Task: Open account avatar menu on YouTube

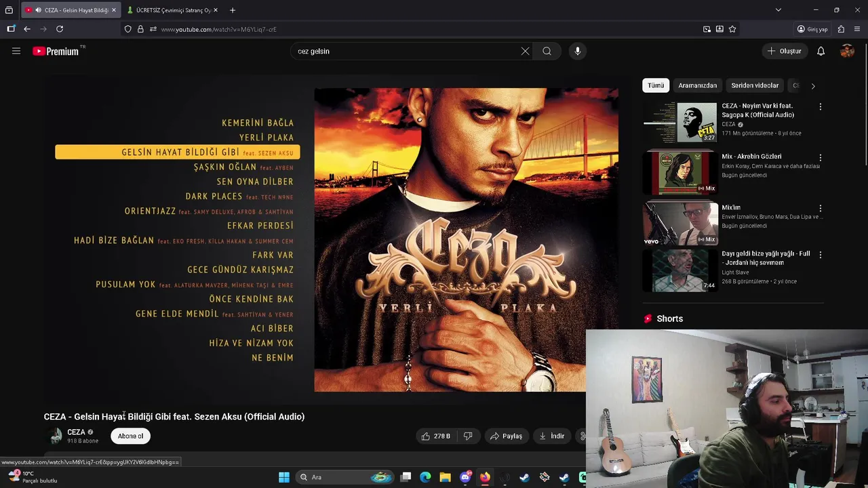Action: (847, 51)
